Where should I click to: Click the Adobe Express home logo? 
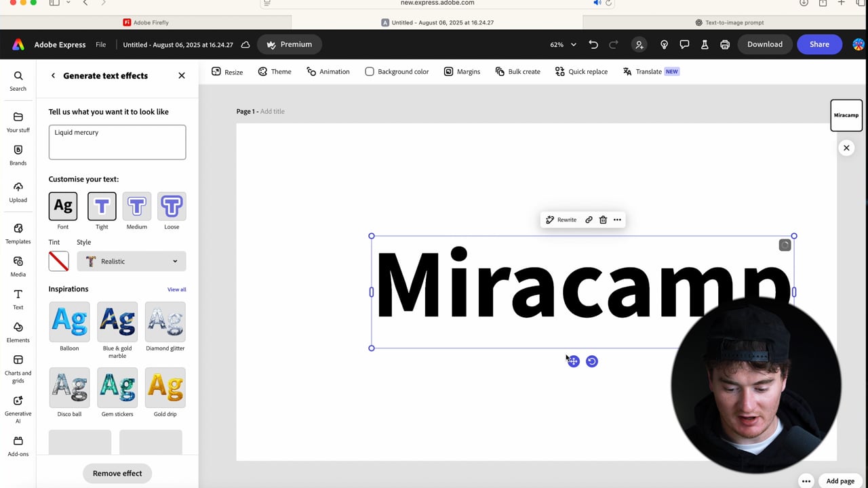pyautogui.click(x=18, y=45)
